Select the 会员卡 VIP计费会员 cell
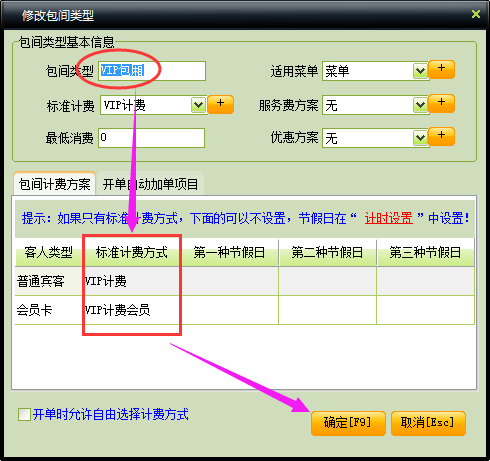The width and height of the screenshot is (490, 461). point(131,310)
